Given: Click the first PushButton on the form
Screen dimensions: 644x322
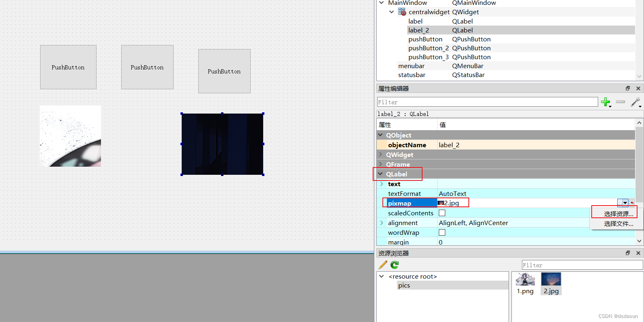Looking at the screenshot, I should click(x=68, y=67).
